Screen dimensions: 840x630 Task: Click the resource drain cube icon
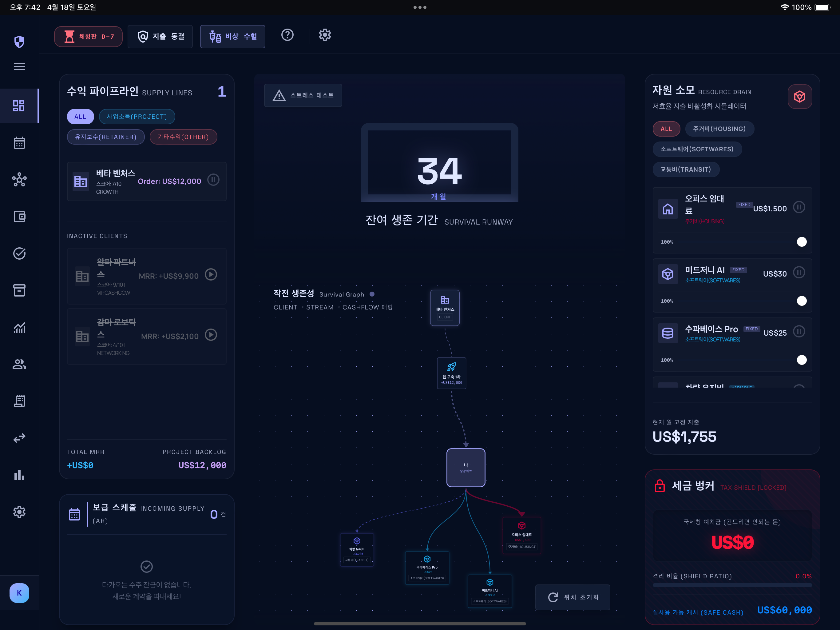click(800, 97)
